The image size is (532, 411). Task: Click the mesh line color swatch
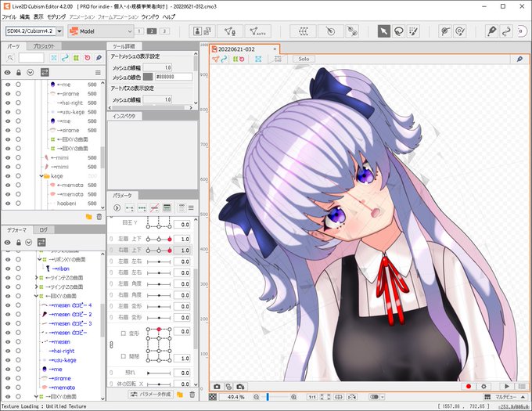[x=148, y=77]
